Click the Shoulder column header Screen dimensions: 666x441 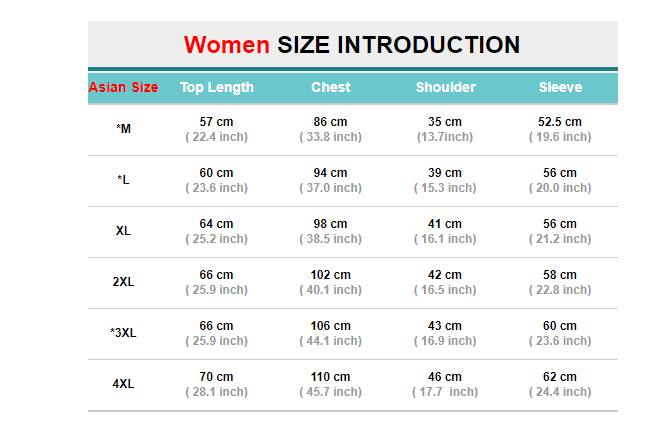click(x=446, y=87)
